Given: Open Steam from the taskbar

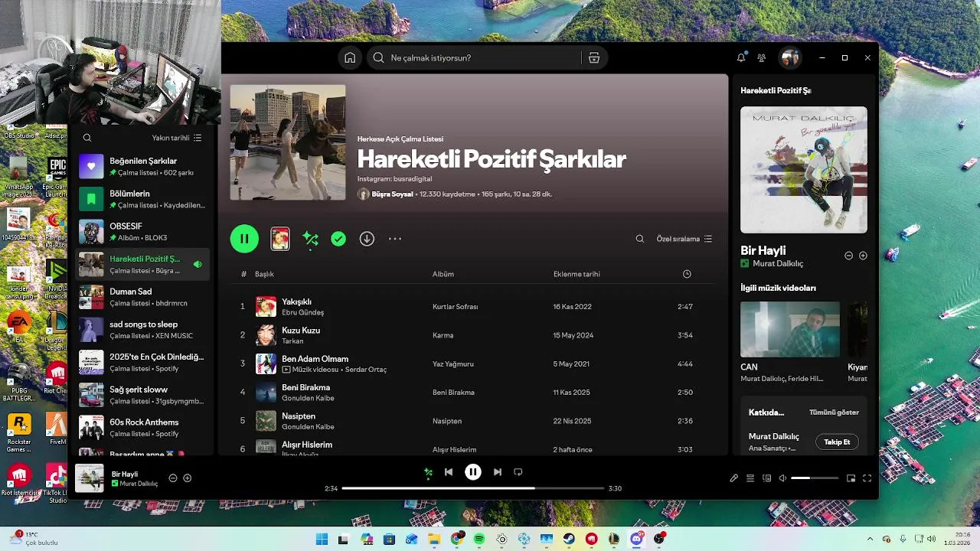Looking at the screenshot, I should [x=569, y=539].
